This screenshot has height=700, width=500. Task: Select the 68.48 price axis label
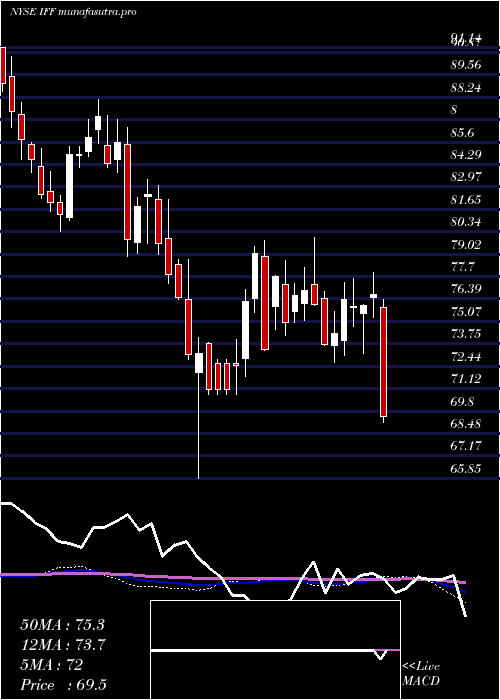pyautogui.click(x=466, y=423)
